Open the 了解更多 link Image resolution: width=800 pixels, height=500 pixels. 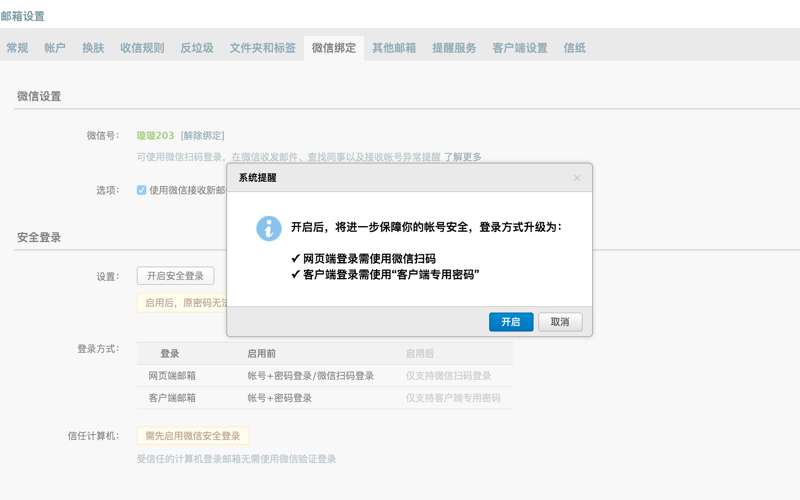click(462, 157)
